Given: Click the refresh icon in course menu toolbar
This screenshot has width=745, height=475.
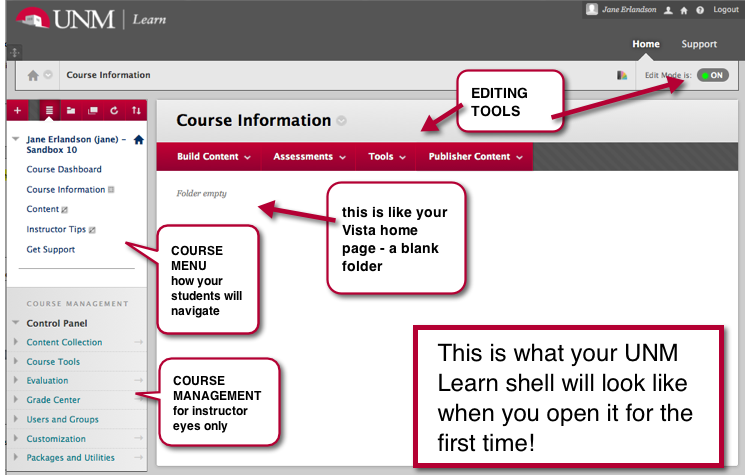Looking at the screenshot, I should coord(114,109).
